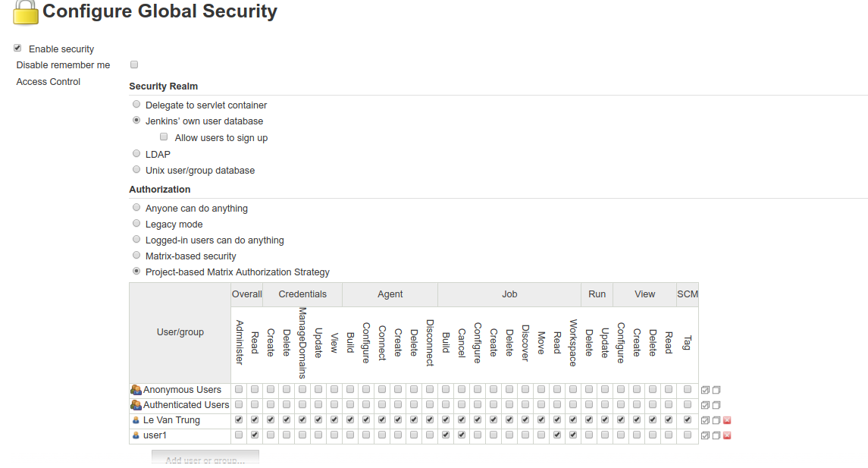Click the Le Van Trung user icon
This screenshot has height=468, width=868.
click(x=136, y=420)
